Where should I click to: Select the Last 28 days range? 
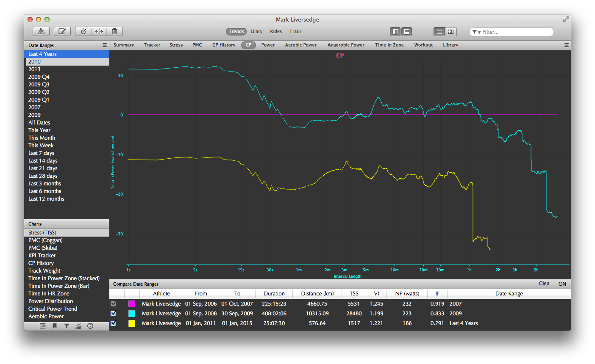67,176
